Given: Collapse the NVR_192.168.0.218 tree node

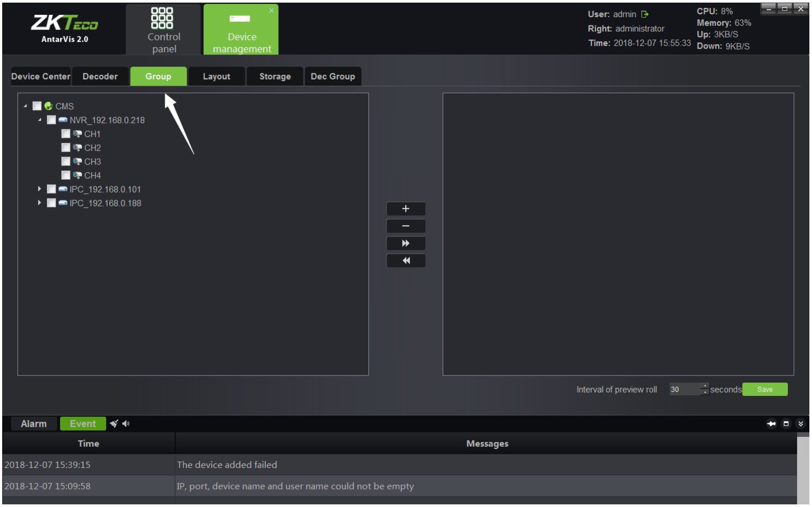Looking at the screenshot, I should click(39, 120).
